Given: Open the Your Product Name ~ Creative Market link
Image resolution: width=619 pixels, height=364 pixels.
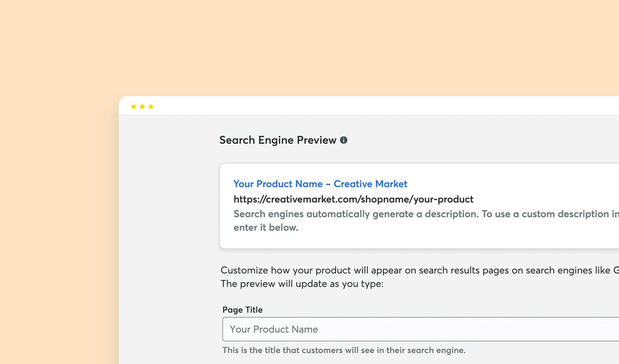Looking at the screenshot, I should tap(320, 184).
